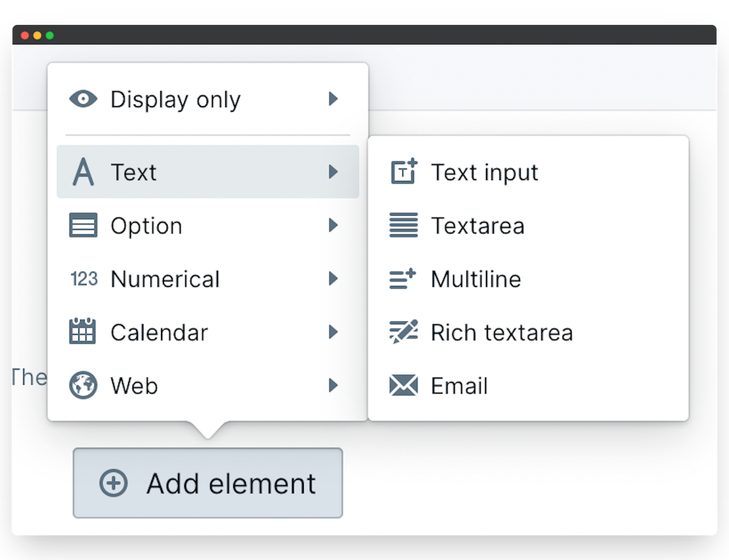The width and height of the screenshot is (729, 560).
Task: Open the Web submenu arrow
Action: 333,386
